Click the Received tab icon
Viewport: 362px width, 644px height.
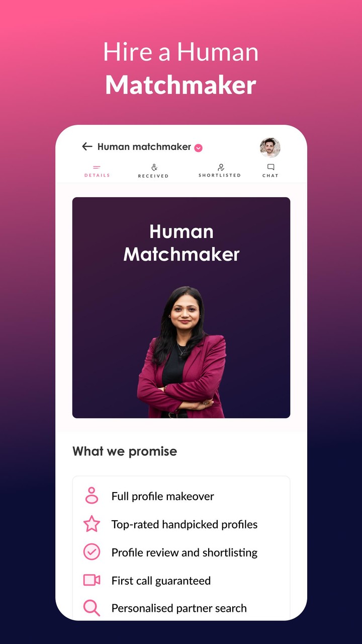pyautogui.click(x=154, y=167)
